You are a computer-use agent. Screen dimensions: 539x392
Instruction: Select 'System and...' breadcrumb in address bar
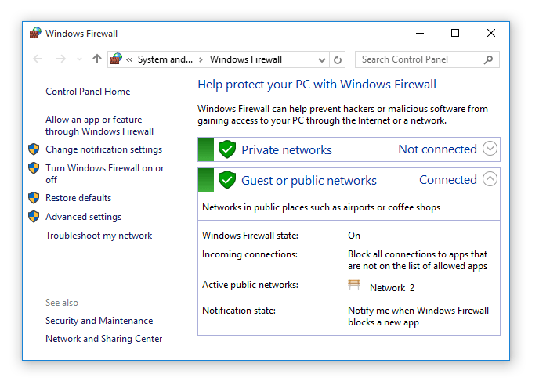tap(165, 59)
